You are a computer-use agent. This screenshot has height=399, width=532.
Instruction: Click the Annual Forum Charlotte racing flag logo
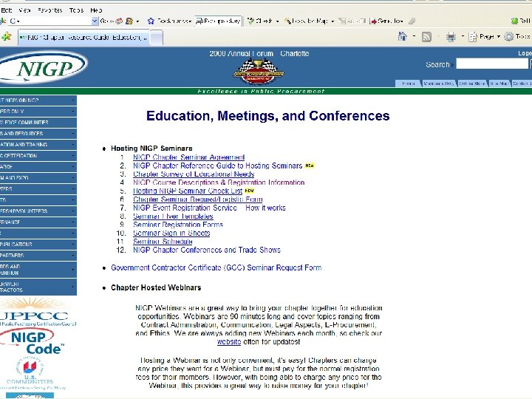tap(259, 72)
